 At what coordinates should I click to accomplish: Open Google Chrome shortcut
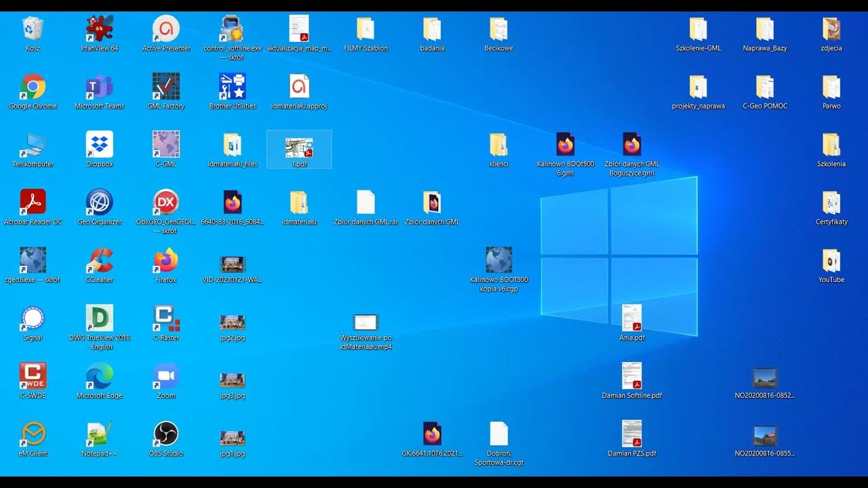tap(33, 87)
